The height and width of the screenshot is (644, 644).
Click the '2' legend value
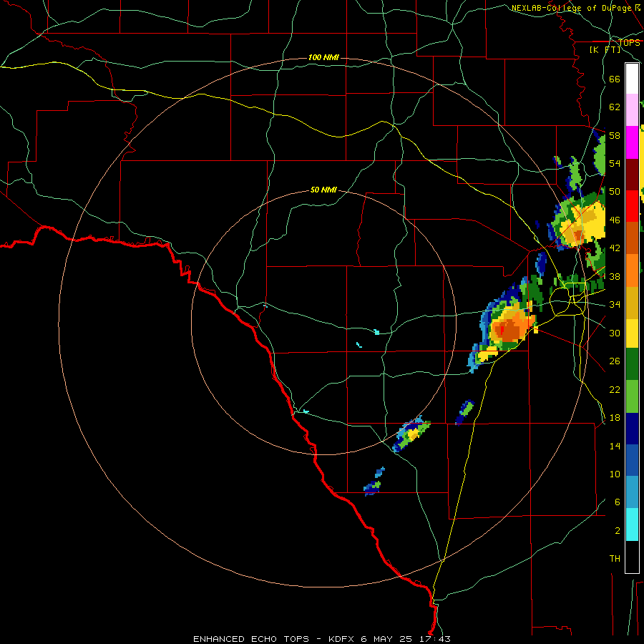(x=617, y=531)
